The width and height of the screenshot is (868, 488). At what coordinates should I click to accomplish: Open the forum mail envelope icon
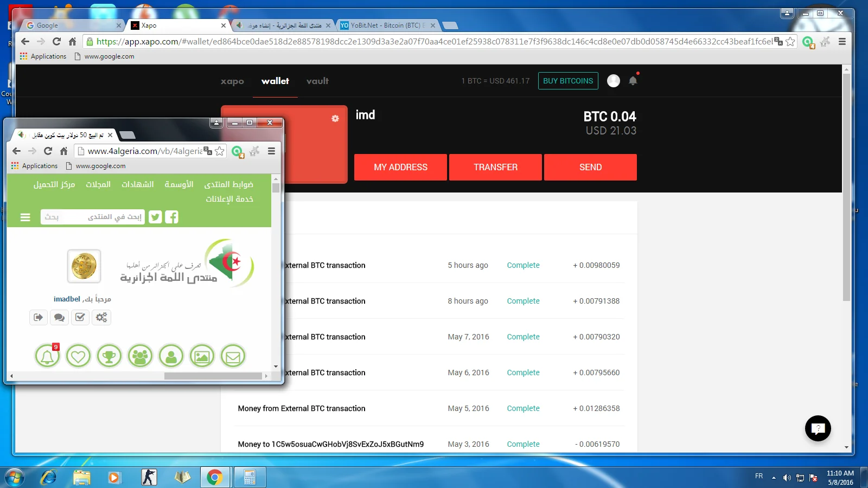point(233,356)
